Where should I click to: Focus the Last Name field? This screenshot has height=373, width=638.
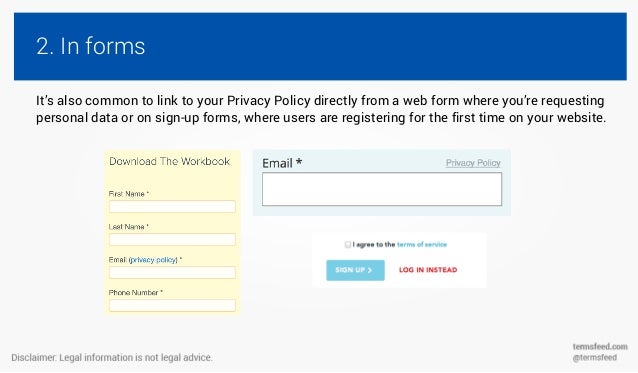click(x=172, y=240)
